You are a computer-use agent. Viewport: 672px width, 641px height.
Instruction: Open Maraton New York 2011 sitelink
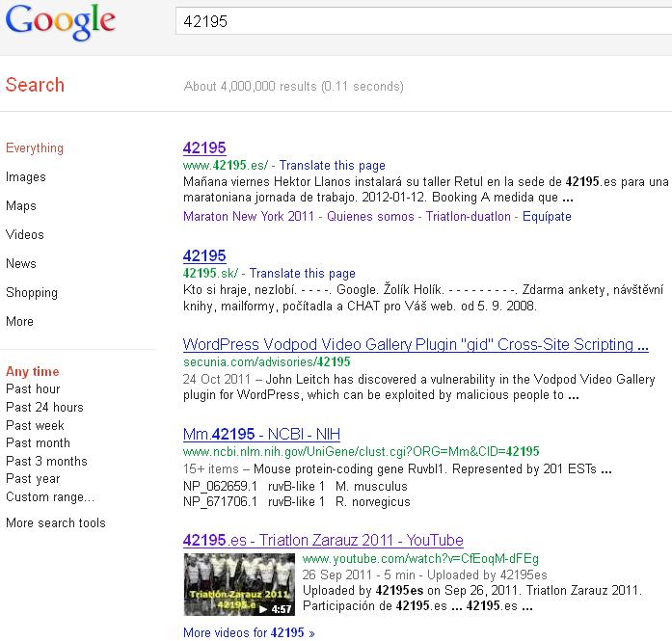tap(248, 217)
